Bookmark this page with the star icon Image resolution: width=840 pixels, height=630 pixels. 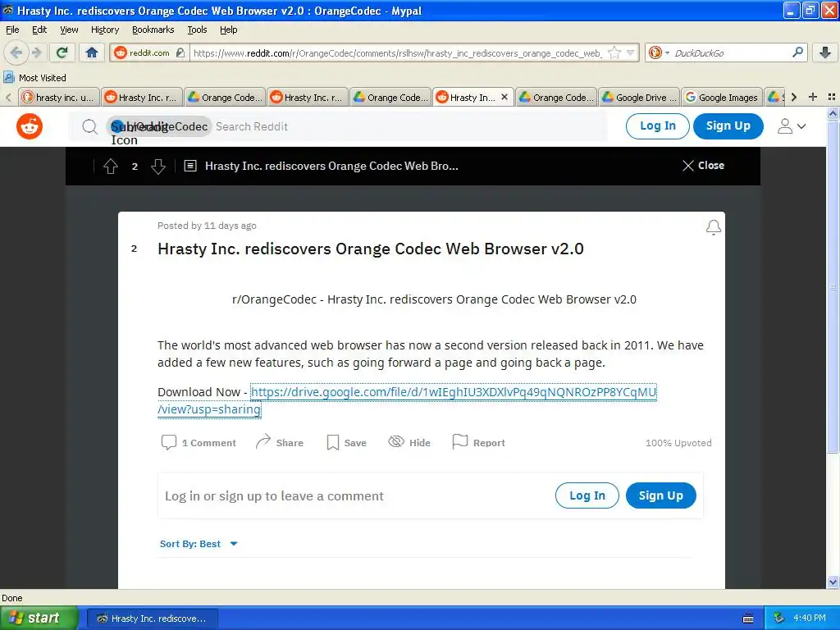click(614, 52)
